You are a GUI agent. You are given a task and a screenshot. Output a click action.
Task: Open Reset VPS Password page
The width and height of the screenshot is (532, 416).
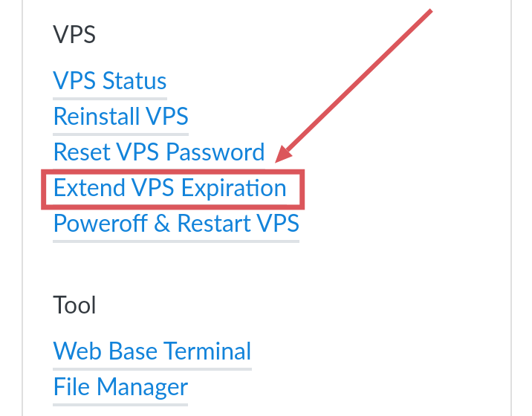159,152
